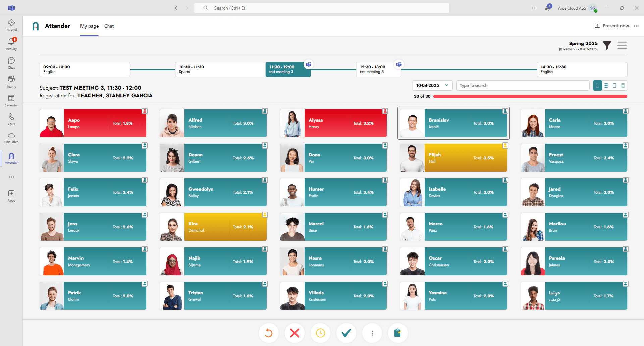
Task: Select the undo registration icon
Action: pyautogui.click(x=268, y=333)
